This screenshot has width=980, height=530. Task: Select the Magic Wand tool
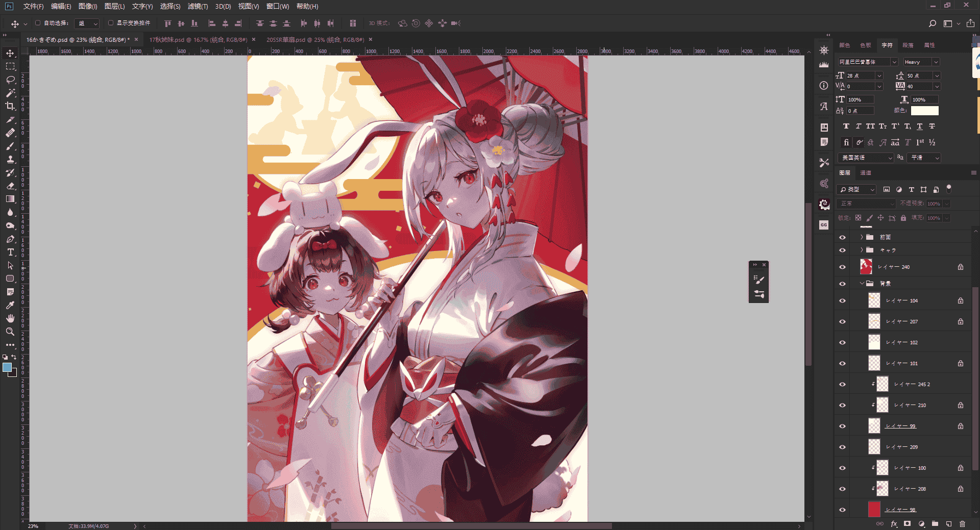(x=10, y=93)
